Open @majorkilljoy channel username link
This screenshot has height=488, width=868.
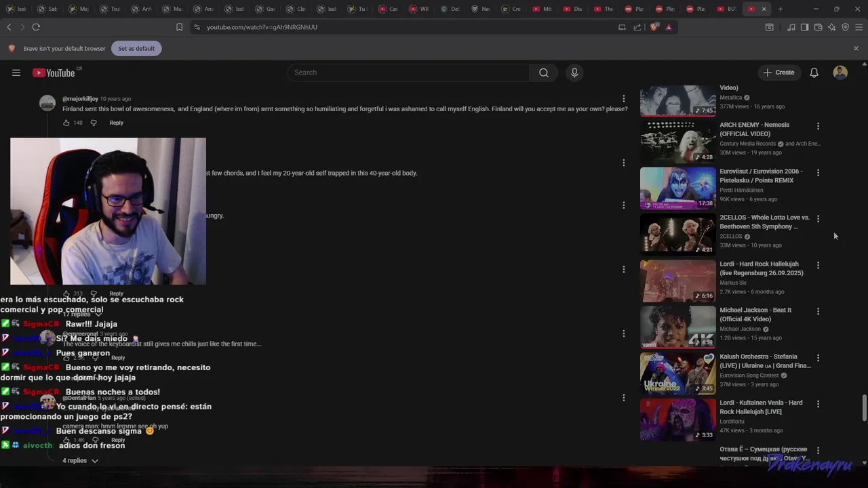click(80, 99)
